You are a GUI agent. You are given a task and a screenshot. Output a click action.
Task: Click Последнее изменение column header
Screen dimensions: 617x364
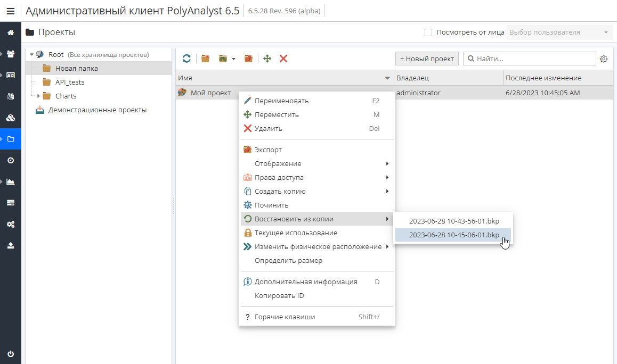click(558, 78)
